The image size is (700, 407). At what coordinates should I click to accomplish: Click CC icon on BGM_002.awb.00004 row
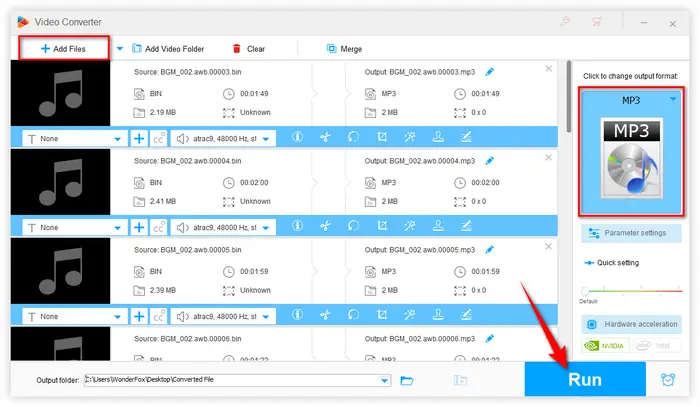coord(158,228)
